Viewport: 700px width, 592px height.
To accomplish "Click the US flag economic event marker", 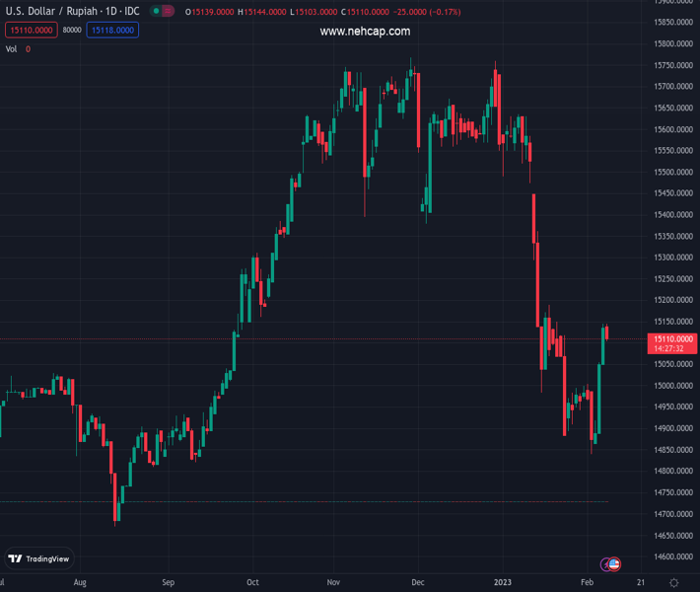I will click(615, 564).
